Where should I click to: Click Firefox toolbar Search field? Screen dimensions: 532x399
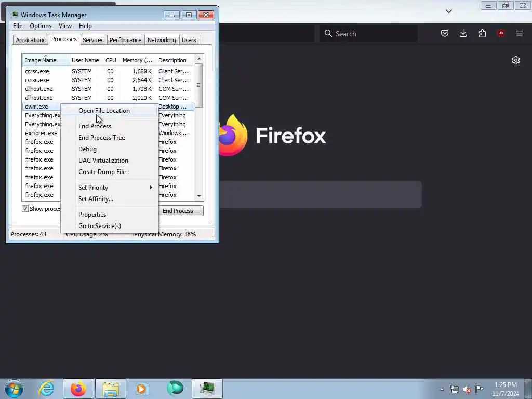(368, 34)
